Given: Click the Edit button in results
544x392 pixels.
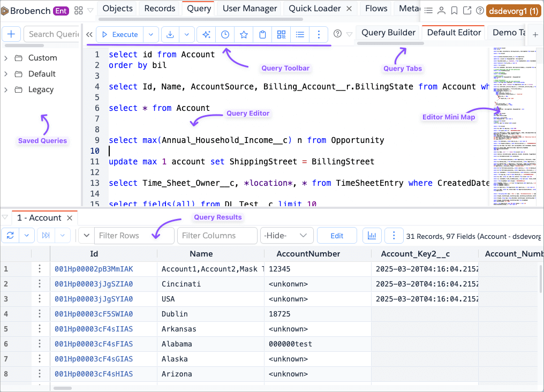Looking at the screenshot, I should 337,236.
